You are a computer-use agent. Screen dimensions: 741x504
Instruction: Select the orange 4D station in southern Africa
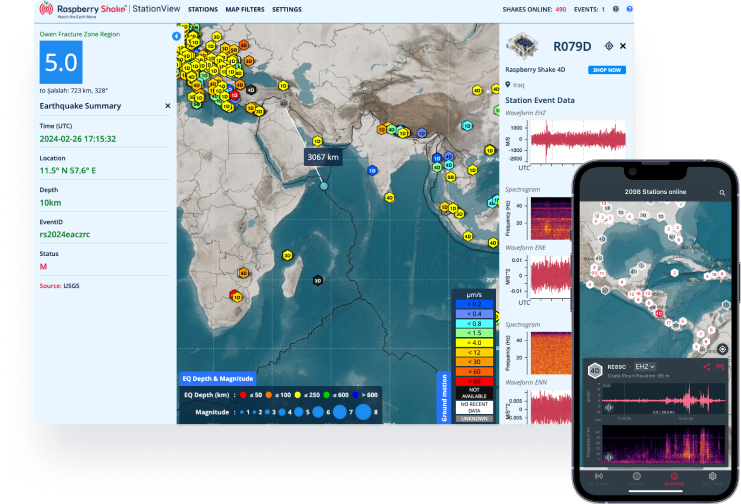(x=243, y=273)
